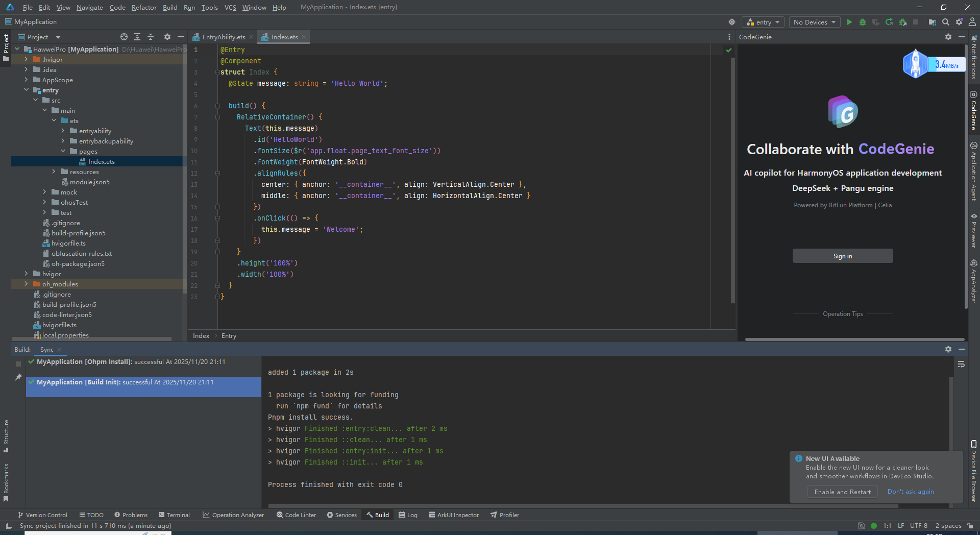Open the No Devices dropdown
980x535 pixels.
point(815,22)
